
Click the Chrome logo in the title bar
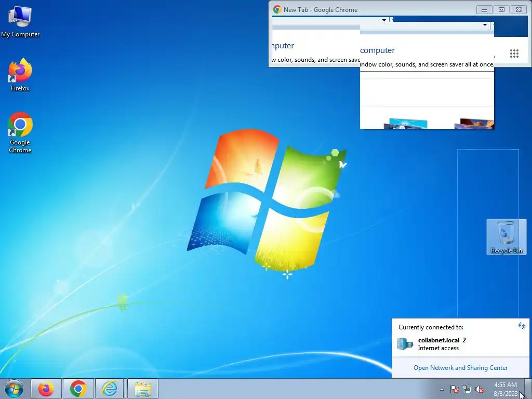(277, 9)
